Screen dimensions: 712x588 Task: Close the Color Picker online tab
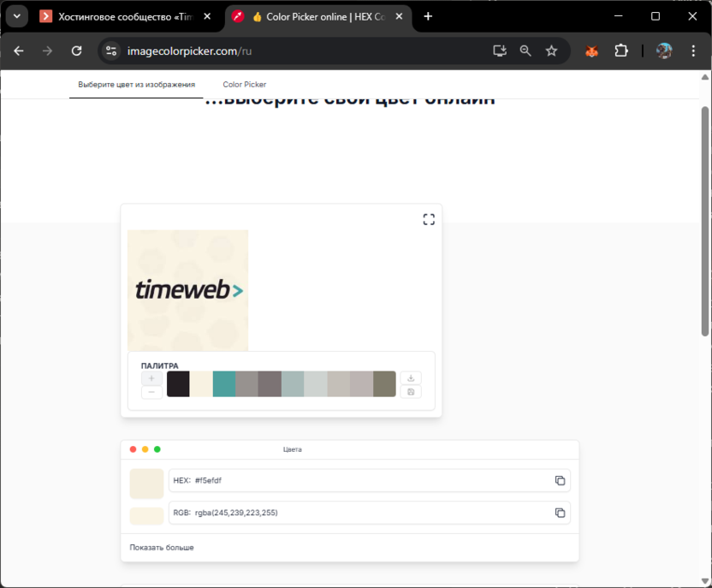click(x=399, y=16)
